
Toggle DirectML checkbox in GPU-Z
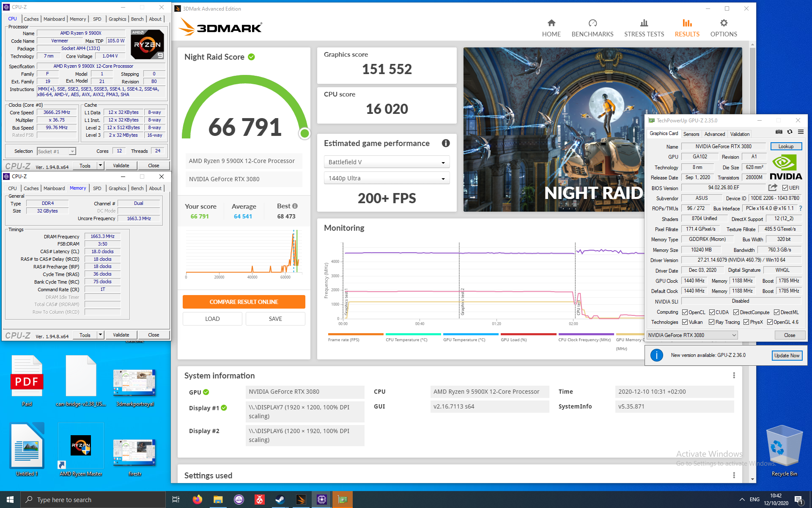(776, 312)
